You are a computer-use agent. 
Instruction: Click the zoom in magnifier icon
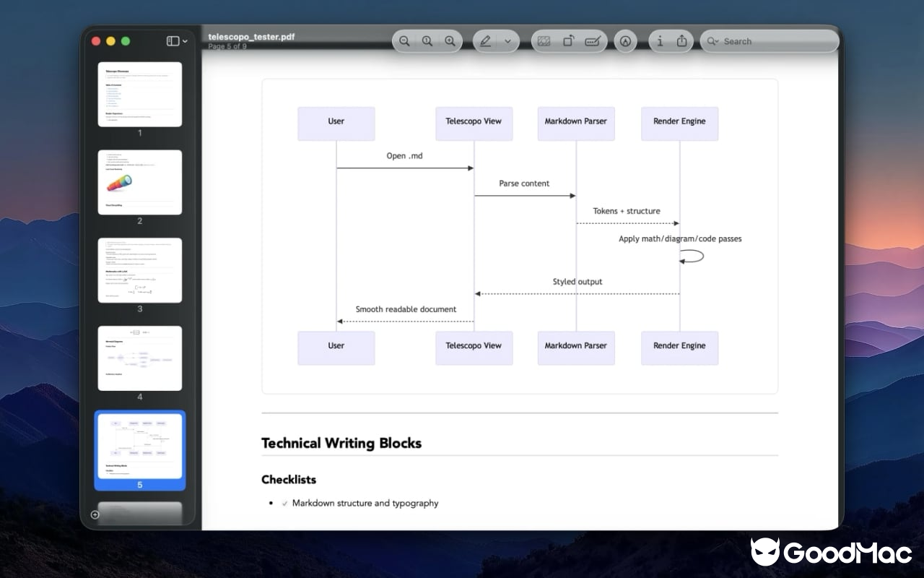450,41
